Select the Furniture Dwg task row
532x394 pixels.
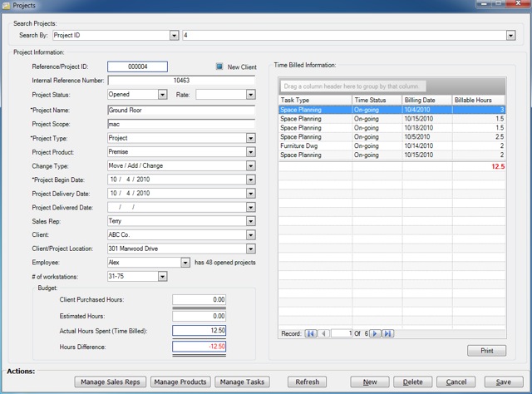314,145
